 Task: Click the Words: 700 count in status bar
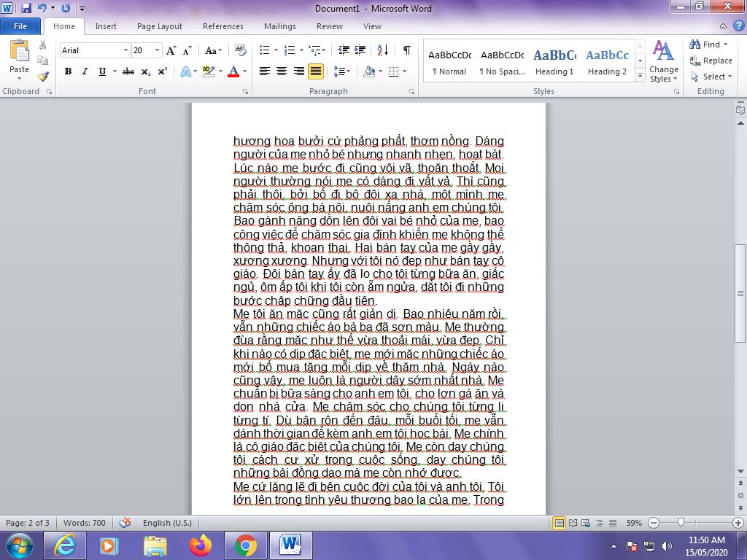[x=85, y=523]
